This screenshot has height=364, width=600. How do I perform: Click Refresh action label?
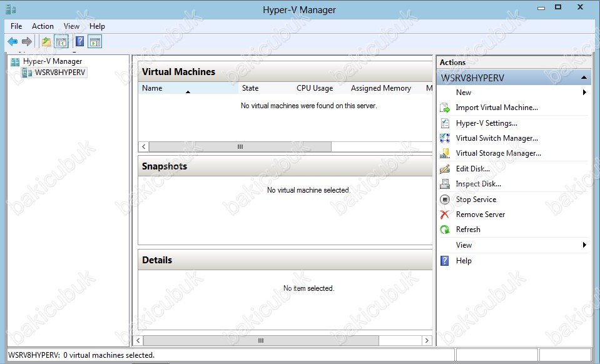tap(468, 230)
